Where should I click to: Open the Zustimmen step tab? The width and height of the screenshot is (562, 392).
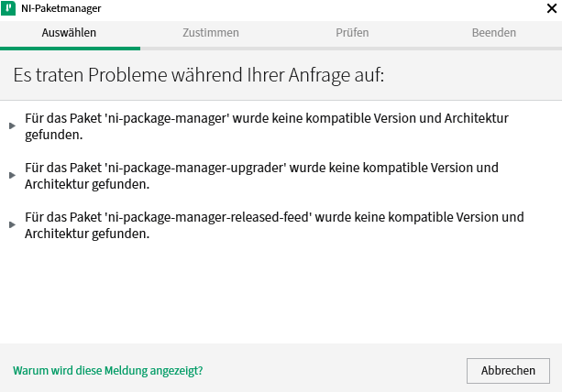pos(211,33)
